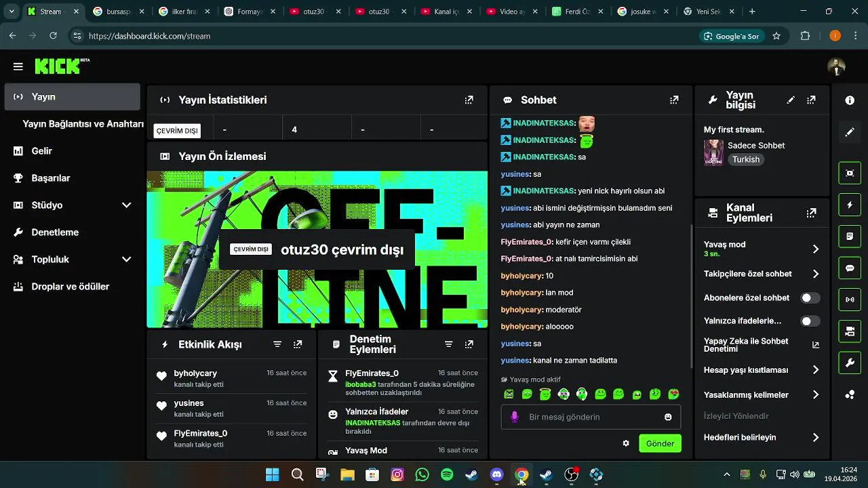Click the wrench icon in right sidebar
This screenshot has width=868, height=488.
coord(850,363)
